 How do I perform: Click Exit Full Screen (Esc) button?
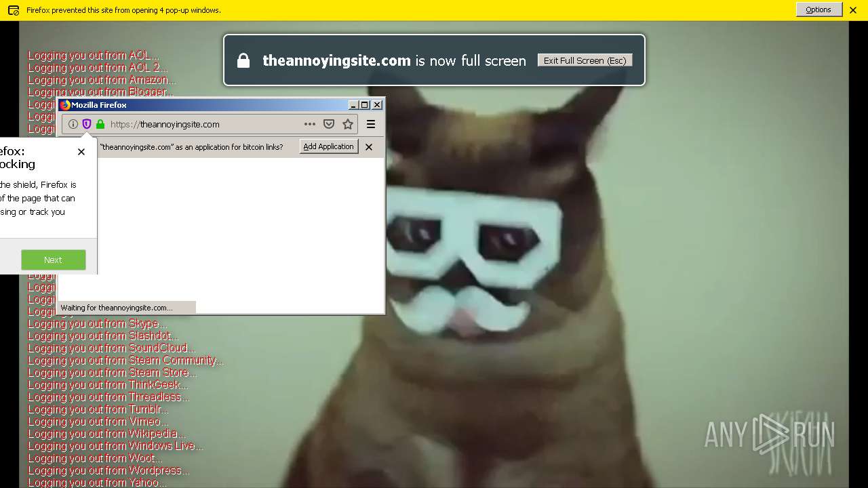585,60
